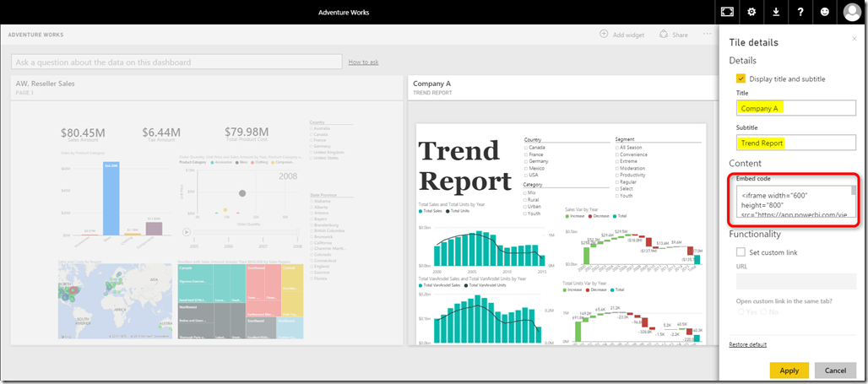Click the Restore default link
The width and height of the screenshot is (868, 384).
[x=747, y=344]
